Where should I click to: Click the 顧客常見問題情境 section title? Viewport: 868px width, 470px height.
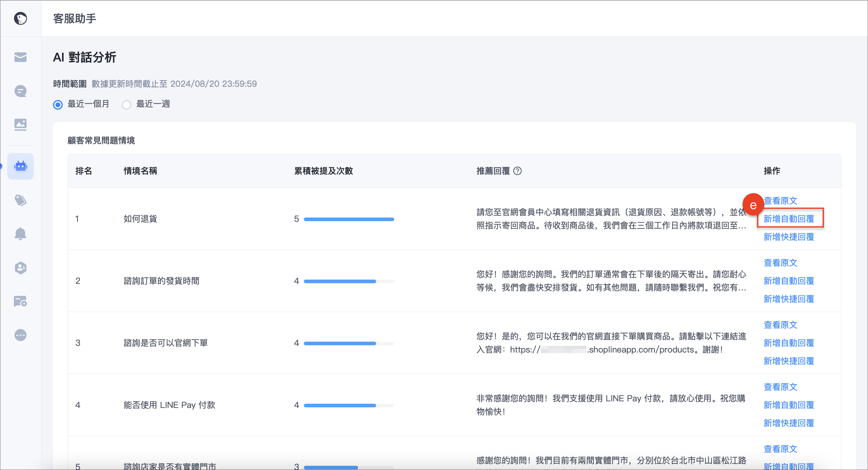click(x=101, y=140)
